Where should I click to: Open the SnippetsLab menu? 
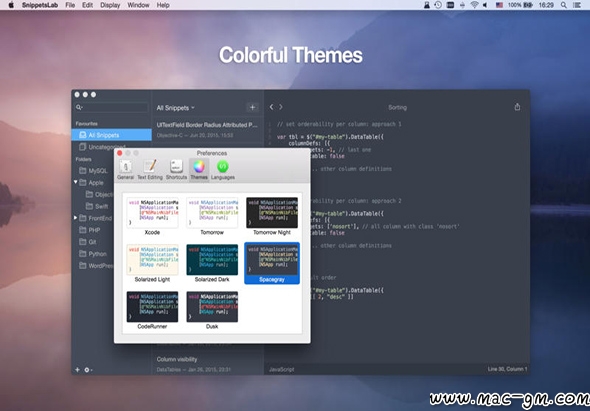point(40,5)
